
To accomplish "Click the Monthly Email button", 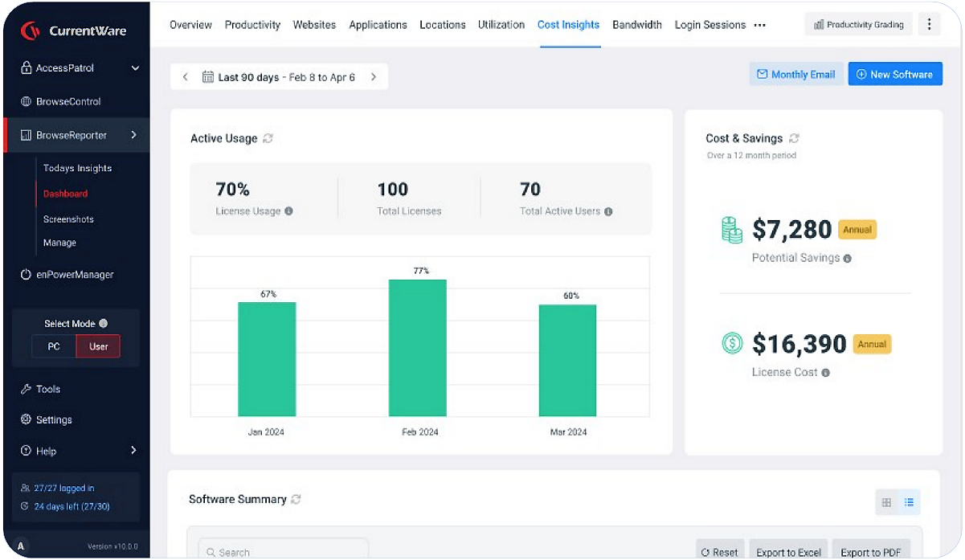I will [796, 74].
